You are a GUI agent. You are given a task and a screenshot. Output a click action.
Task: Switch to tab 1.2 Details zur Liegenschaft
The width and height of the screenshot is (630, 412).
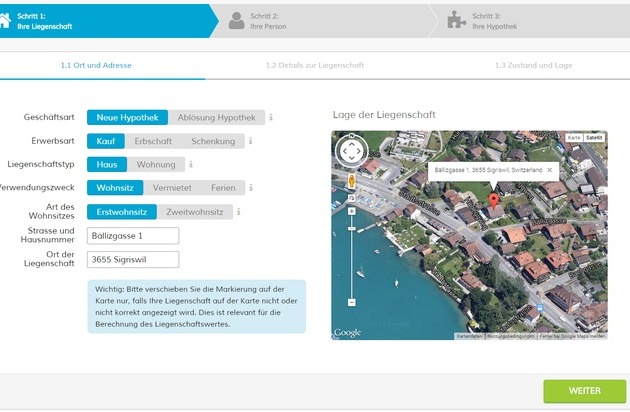pyautogui.click(x=315, y=66)
